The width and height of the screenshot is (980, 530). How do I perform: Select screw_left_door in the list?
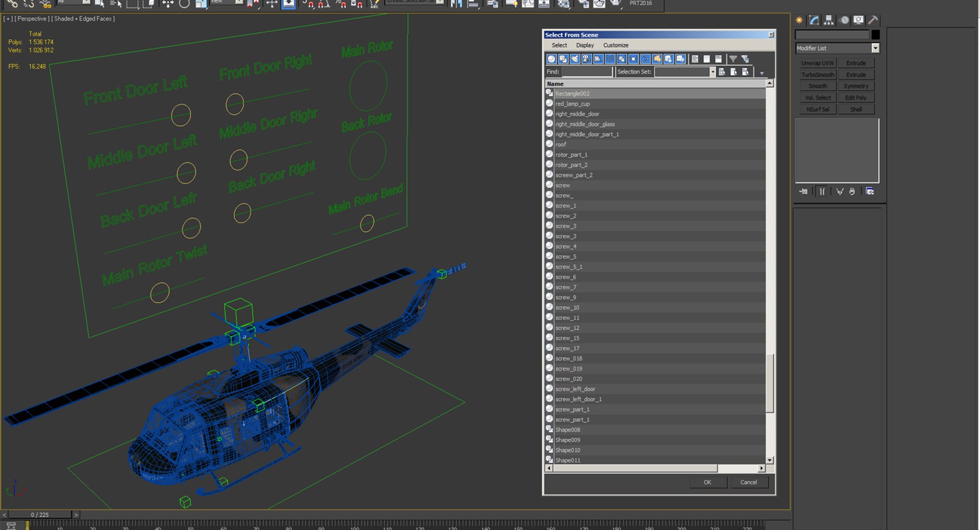(655, 389)
